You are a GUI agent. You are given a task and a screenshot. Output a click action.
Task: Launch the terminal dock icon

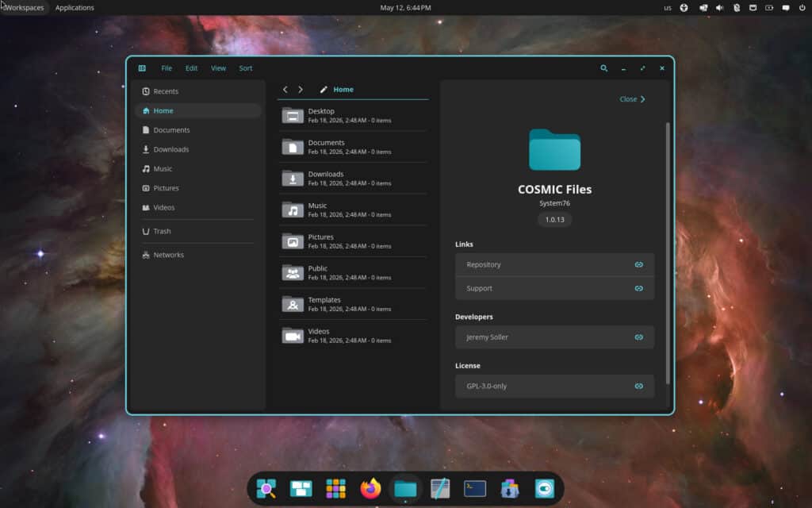475,488
